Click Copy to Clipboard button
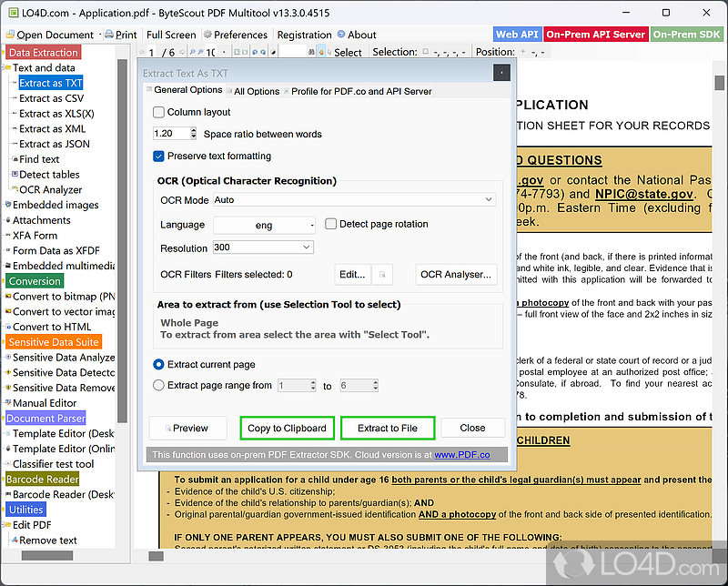This screenshot has width=728, height=586. [x=287, y=428]
